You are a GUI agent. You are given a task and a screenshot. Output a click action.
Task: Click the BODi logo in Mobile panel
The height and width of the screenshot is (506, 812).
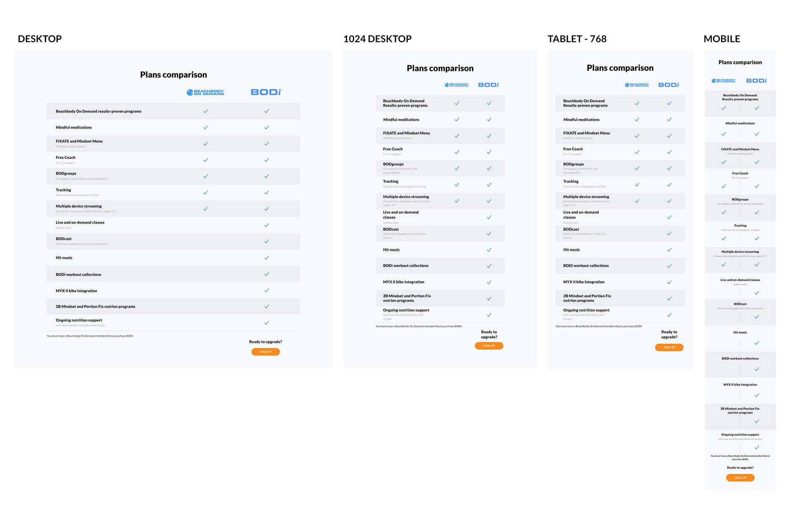click(757, 80)
